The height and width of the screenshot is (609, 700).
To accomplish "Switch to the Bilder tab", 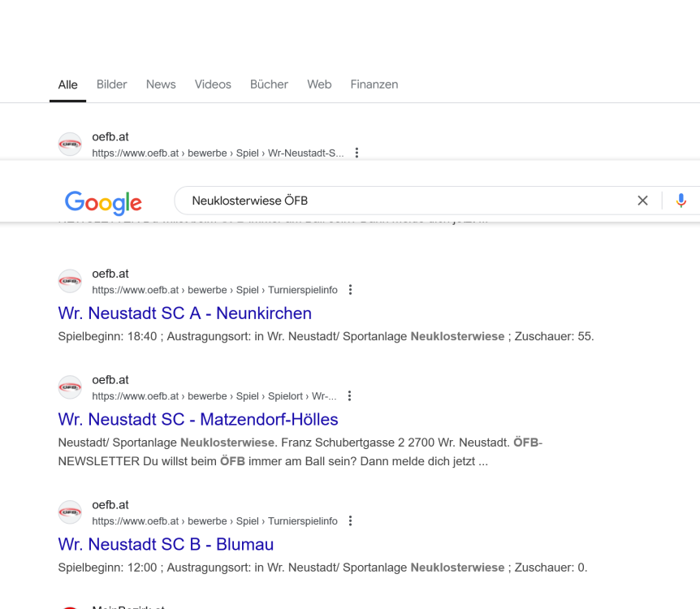I will point(111,84).
